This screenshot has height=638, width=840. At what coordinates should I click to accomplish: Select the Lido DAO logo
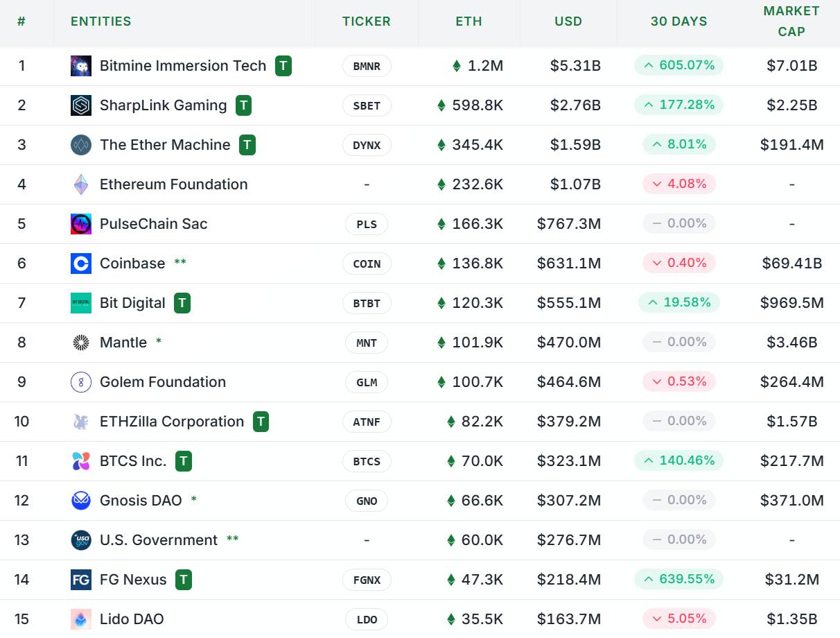coord(81,619)
